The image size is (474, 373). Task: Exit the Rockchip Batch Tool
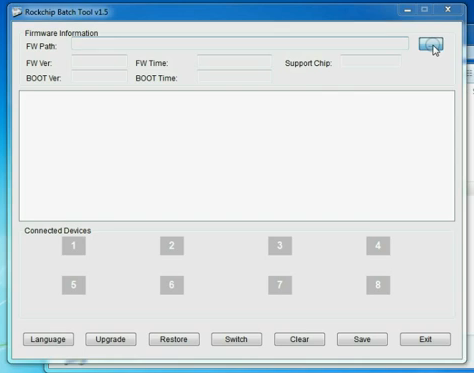pos(425,339)
